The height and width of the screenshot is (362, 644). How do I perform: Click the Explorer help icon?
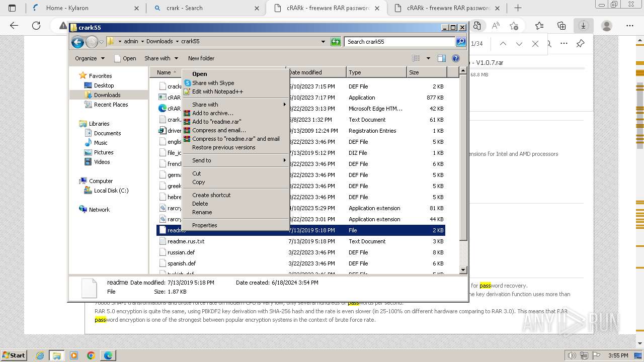[456, 58]
